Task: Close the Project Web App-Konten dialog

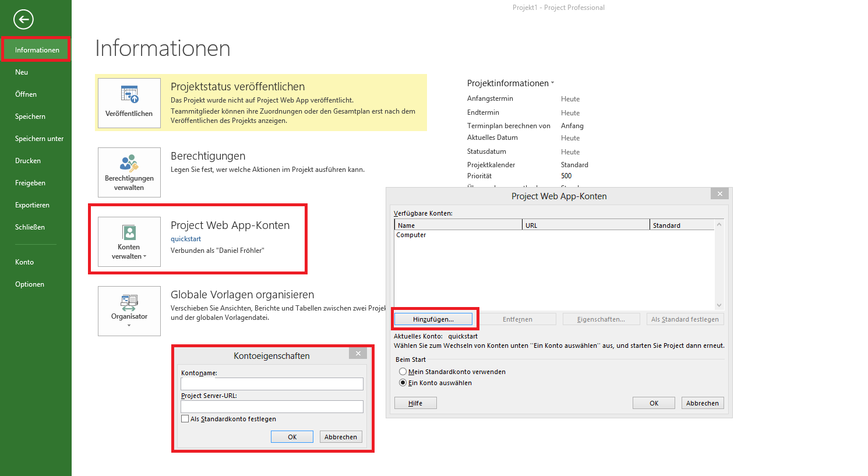Action: point(719,193)
